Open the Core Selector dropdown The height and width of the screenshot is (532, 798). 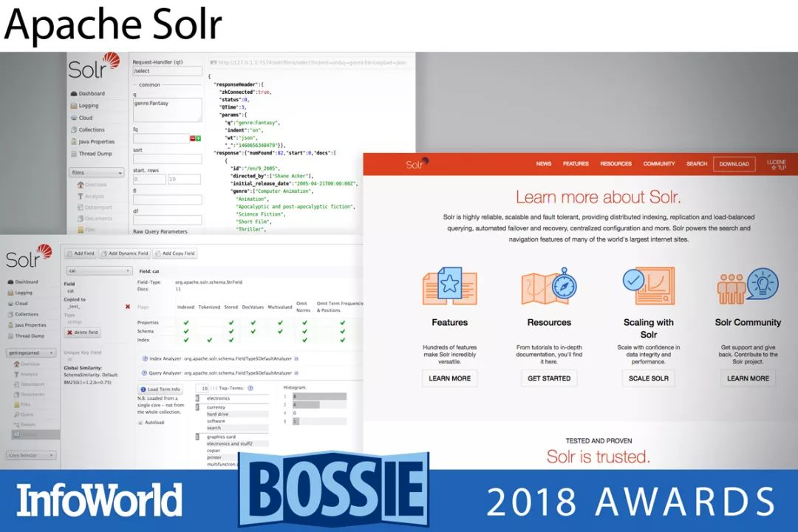click(x=31, y=455)
